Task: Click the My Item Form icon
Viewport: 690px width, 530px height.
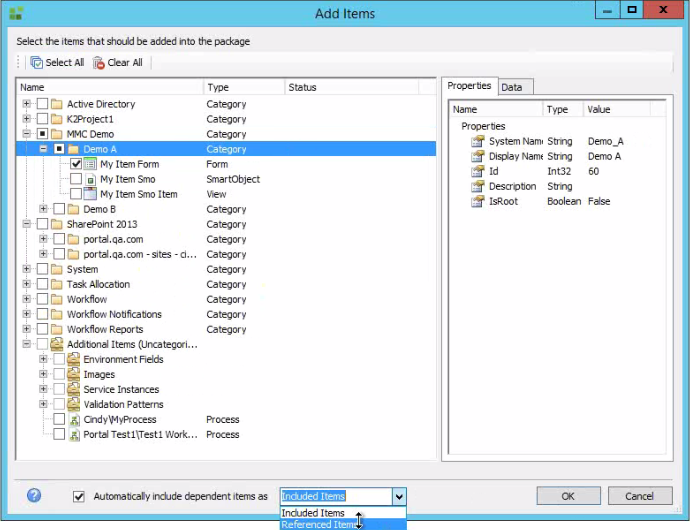Action: [x=91, y=164]
